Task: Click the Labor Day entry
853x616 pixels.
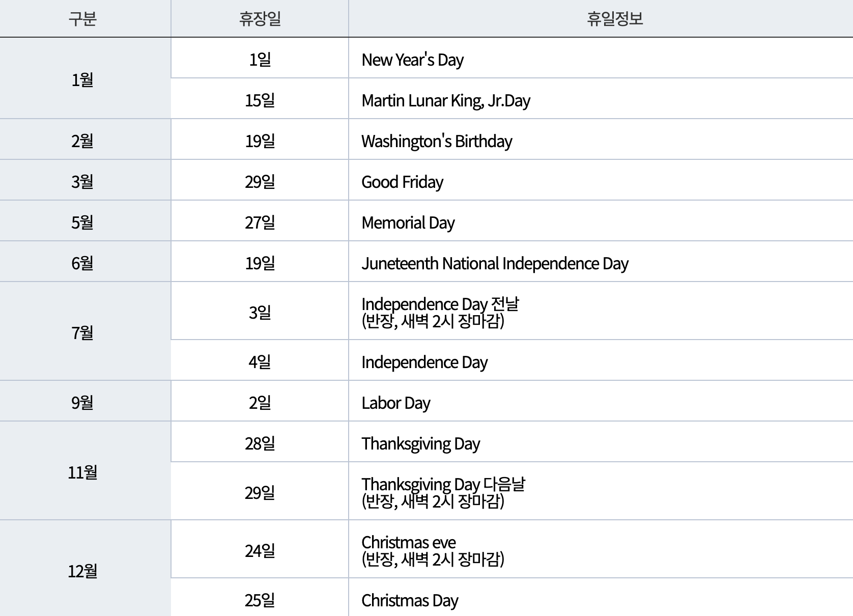Action: pos(395,402)
